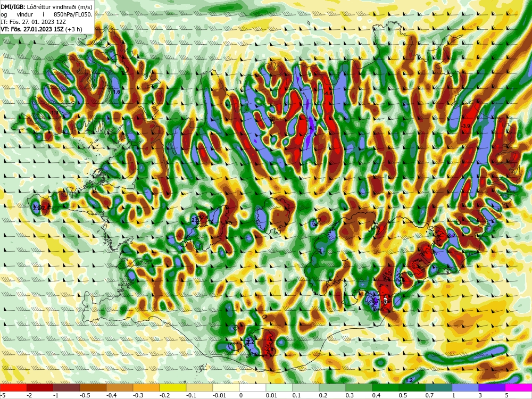532x399 pixels.
Task: Click the light green 0.1 legend swatch
Action: coord(306,387)
